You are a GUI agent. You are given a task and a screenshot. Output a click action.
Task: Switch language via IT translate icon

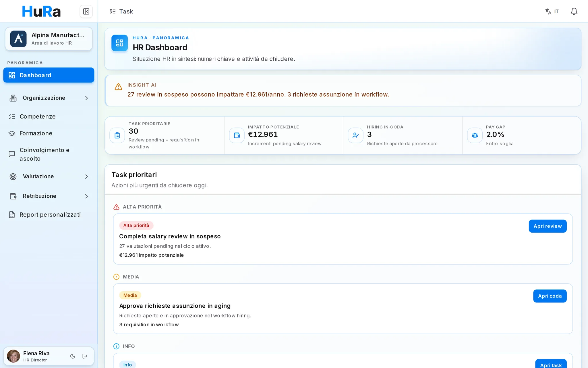coord(552,11)
